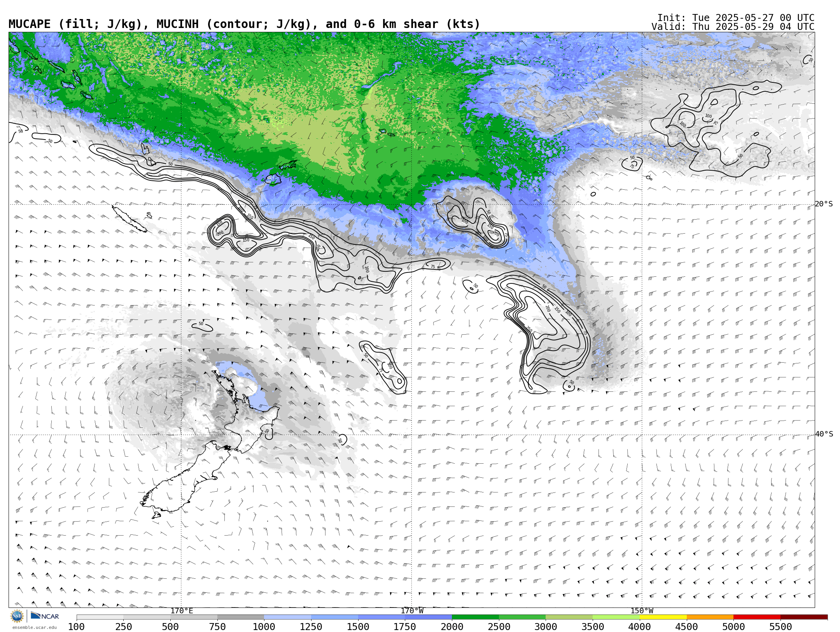The width and height of the screenshot is (840, 632).
Task: Click the 4000 colorbar label
Action: tap(640, 627)
